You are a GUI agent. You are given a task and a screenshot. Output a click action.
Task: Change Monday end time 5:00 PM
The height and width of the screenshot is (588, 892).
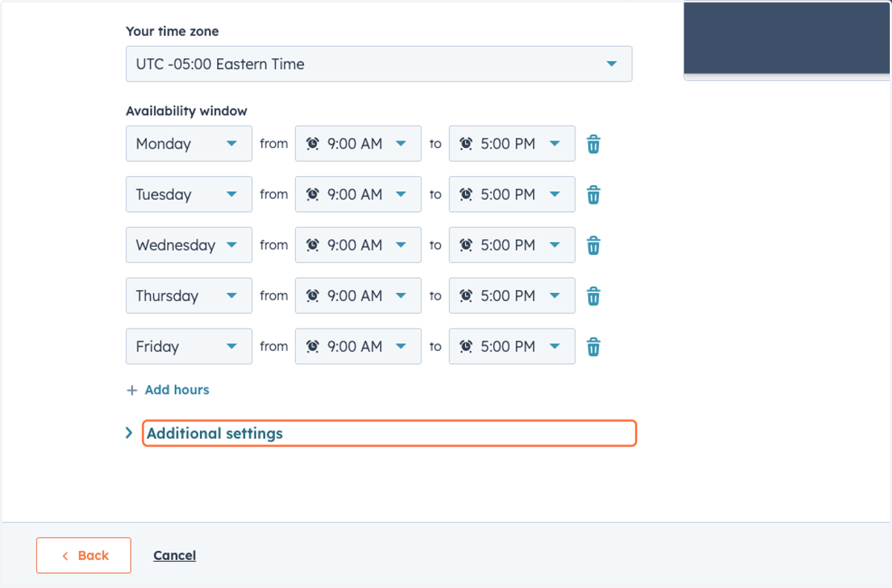(x=512, y=143)
